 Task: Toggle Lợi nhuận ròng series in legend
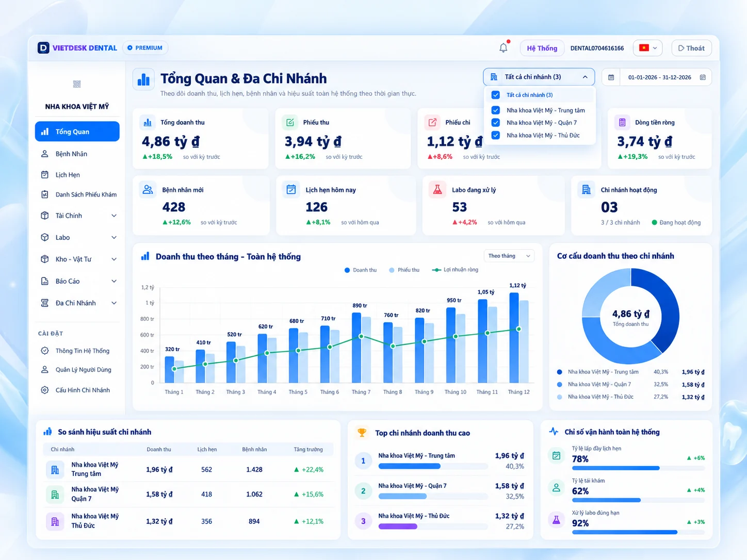point(455,270)
